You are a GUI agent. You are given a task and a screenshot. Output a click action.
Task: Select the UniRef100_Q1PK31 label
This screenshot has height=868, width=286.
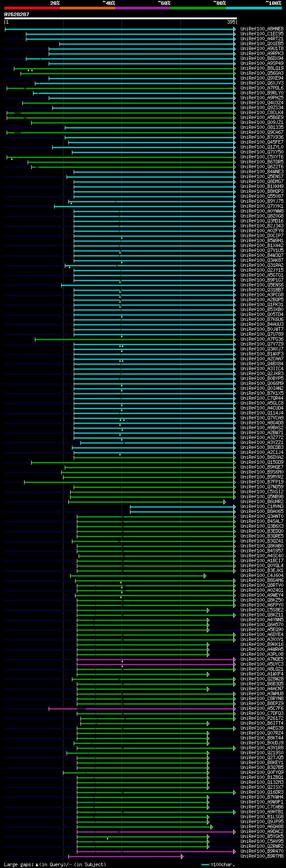[x=262, y=304]
